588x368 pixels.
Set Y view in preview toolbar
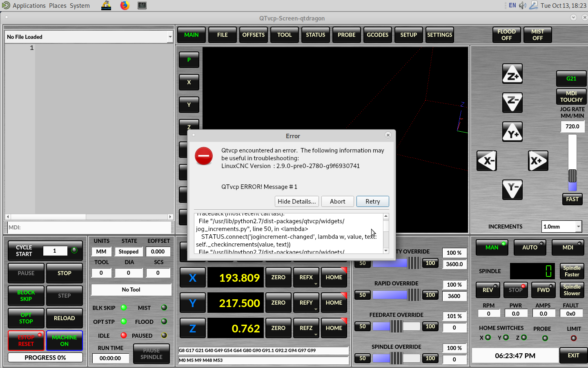[x=189, y=105]
